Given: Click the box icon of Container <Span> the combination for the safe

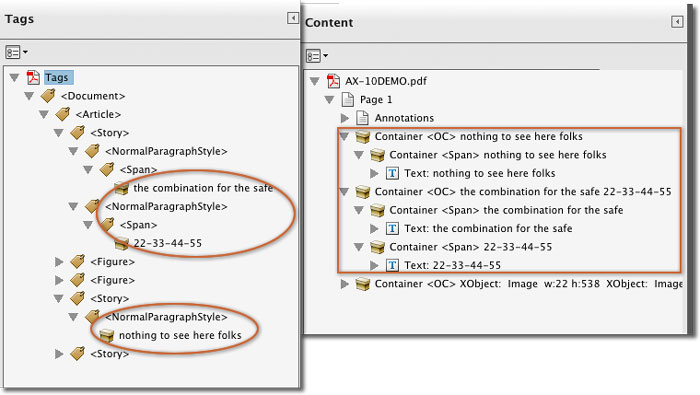Looking at the screenshot, I should click(x=377, y=210).
